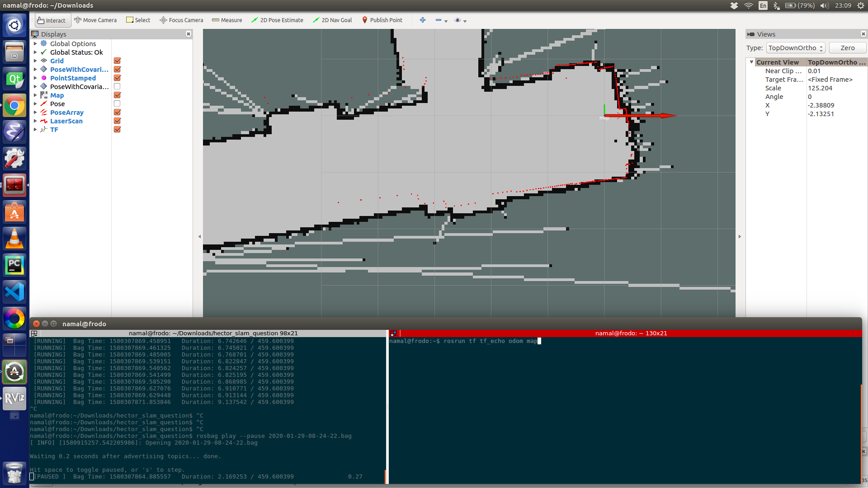This screenshot has width=868, height=488.
Task: Close the Views panel
Action: [x=863, y=34]
